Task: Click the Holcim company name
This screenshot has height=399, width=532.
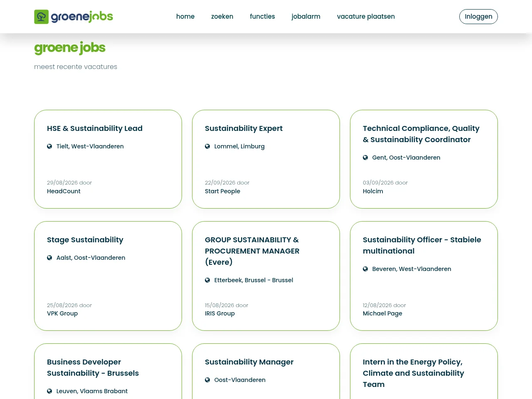Action: pos(373,191)
